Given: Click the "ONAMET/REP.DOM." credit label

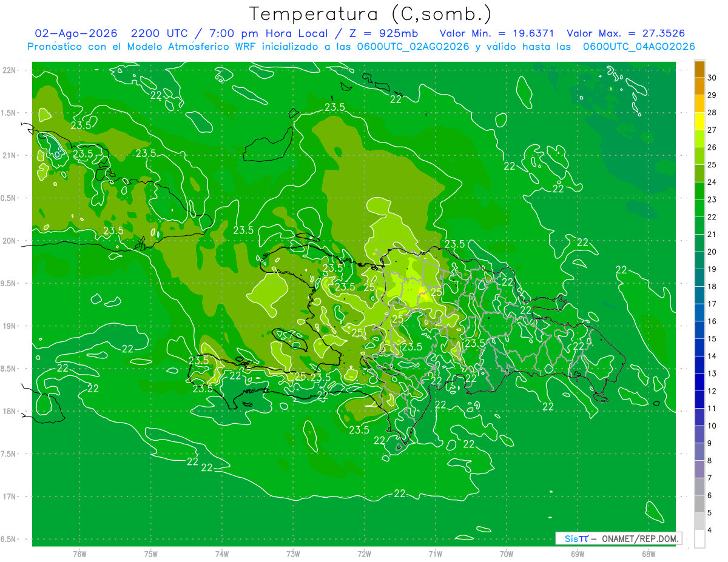Looking at the screenshot, I should click(x=641, y=538).
